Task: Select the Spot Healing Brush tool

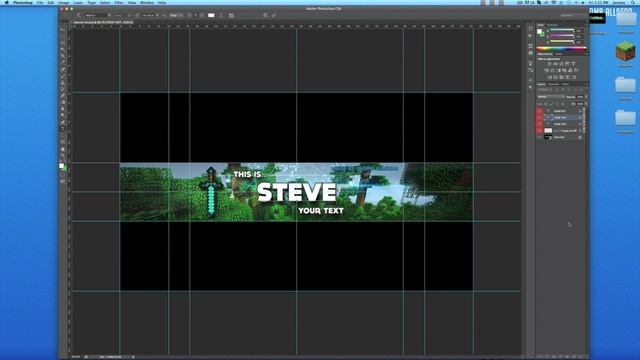Action: pyautogui.click(x=63, y=69)
